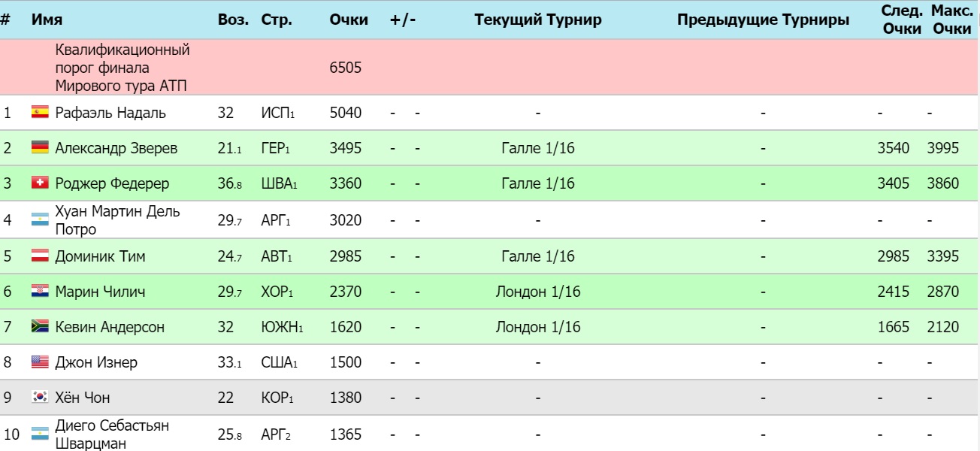The image size is (980, 451).
Task: Sort table by Имя column header
Action: (x=47, y=20)
